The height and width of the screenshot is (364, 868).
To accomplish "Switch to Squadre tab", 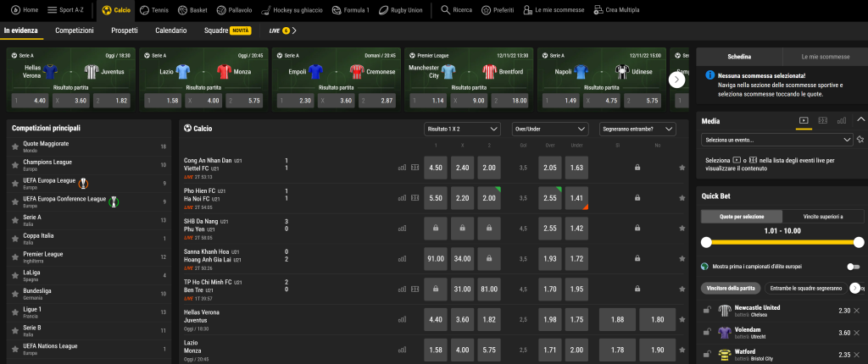I will 227,30.
